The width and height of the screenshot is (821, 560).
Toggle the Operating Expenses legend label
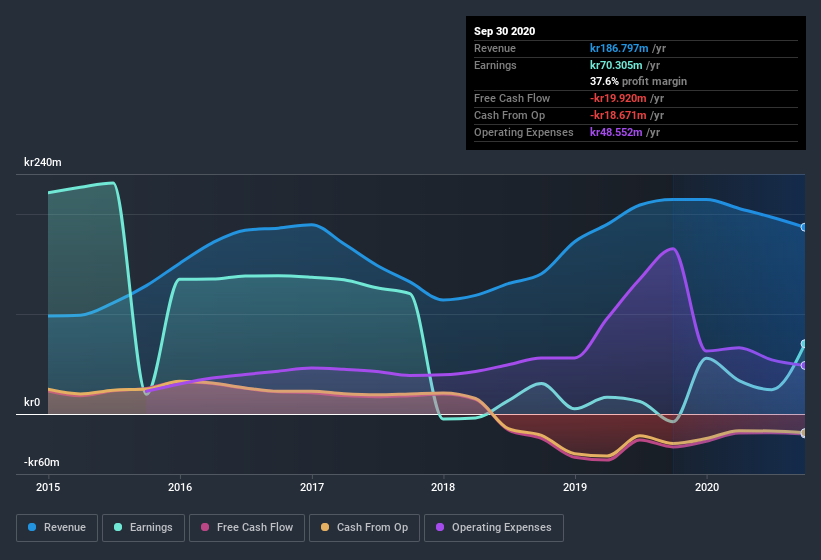tap(501, 527)
